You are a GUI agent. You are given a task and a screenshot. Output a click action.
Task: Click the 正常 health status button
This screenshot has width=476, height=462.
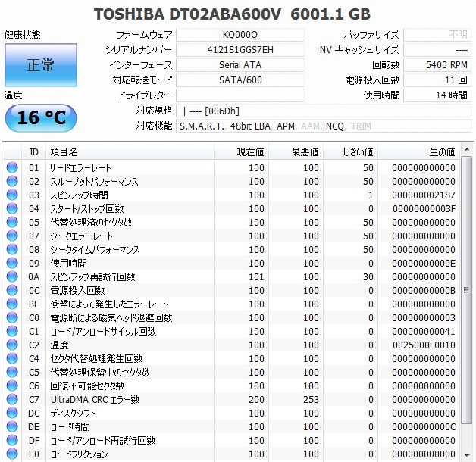(41, 65)
